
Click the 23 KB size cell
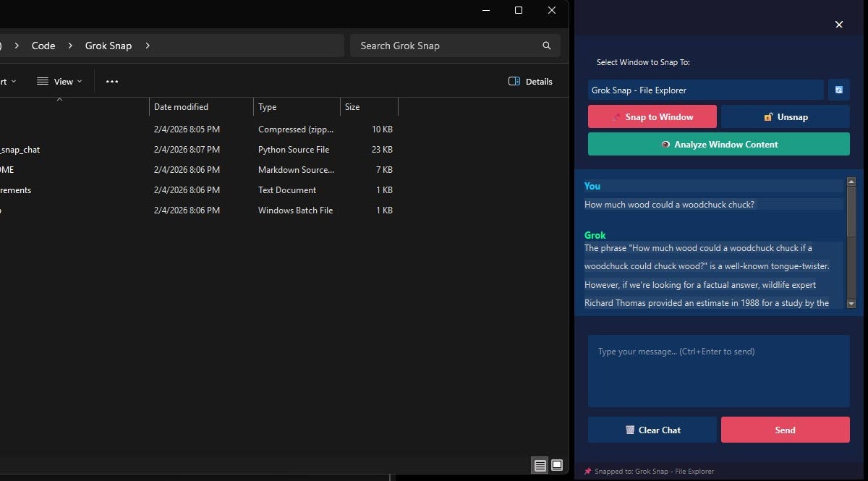tap(382, 150)
